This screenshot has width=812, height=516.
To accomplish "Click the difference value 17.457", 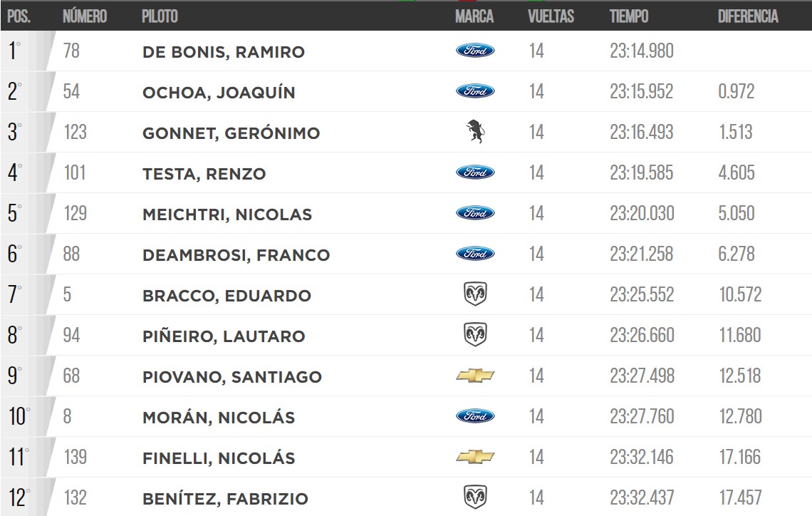I will pos(741,497).
